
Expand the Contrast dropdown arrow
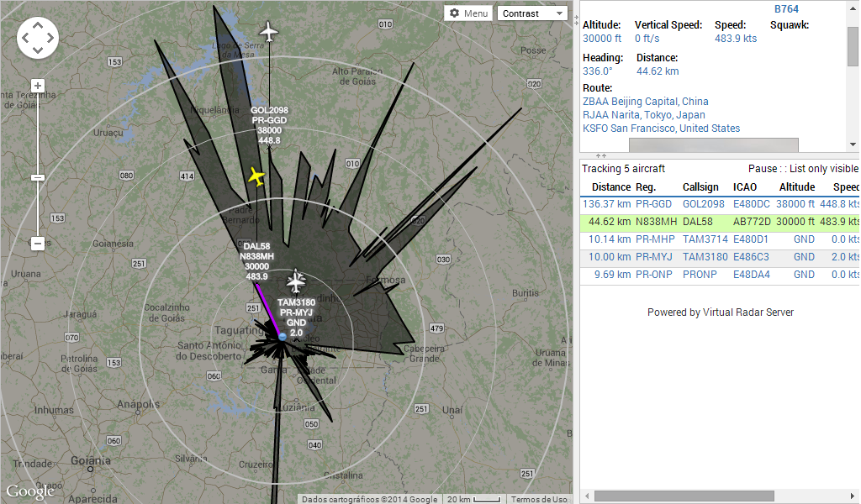tap(559, 13)
